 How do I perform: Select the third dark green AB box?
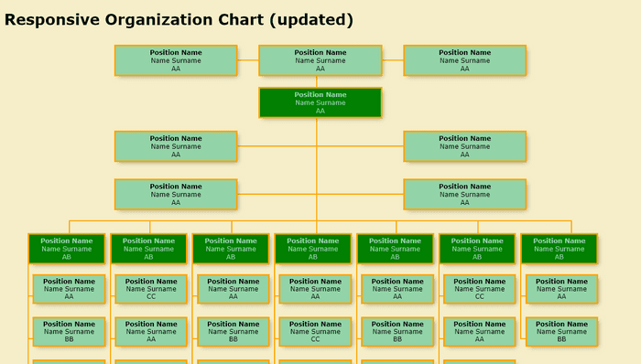(231, 249)
